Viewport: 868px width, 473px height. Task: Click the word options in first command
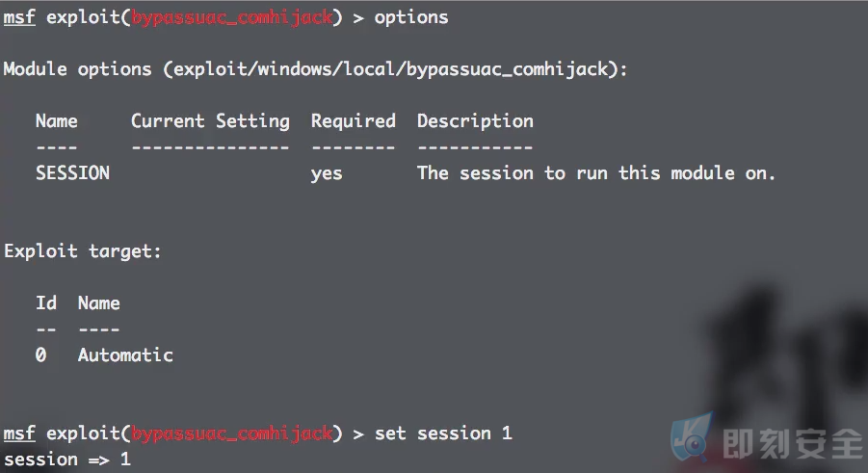pyautogui.click(x=411, y=17)
